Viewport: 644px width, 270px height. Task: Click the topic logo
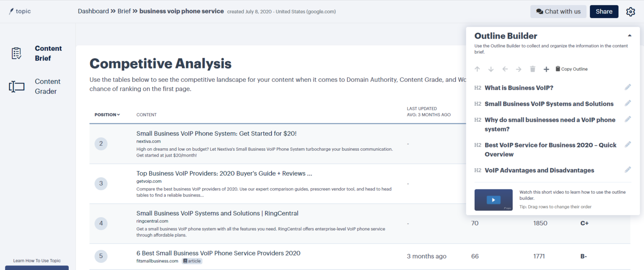[x=20, y=11]
